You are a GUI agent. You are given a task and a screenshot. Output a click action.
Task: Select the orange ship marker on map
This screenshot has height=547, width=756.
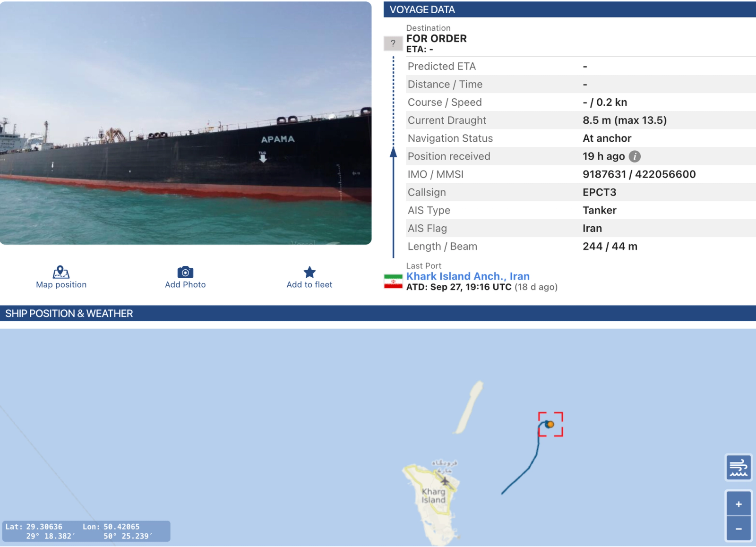(x=550, y=424)
